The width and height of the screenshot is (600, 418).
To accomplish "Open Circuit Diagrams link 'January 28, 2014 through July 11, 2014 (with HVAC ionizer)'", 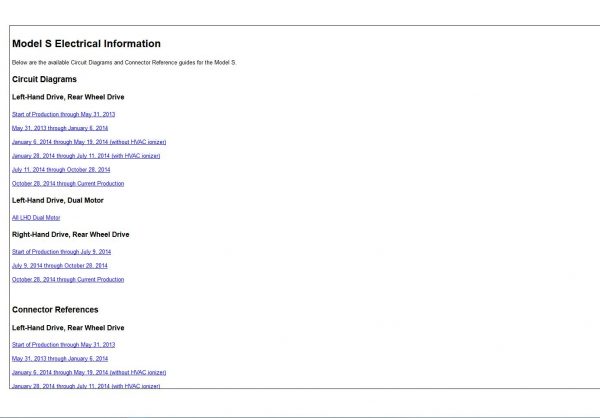I will tap(86, 156).
